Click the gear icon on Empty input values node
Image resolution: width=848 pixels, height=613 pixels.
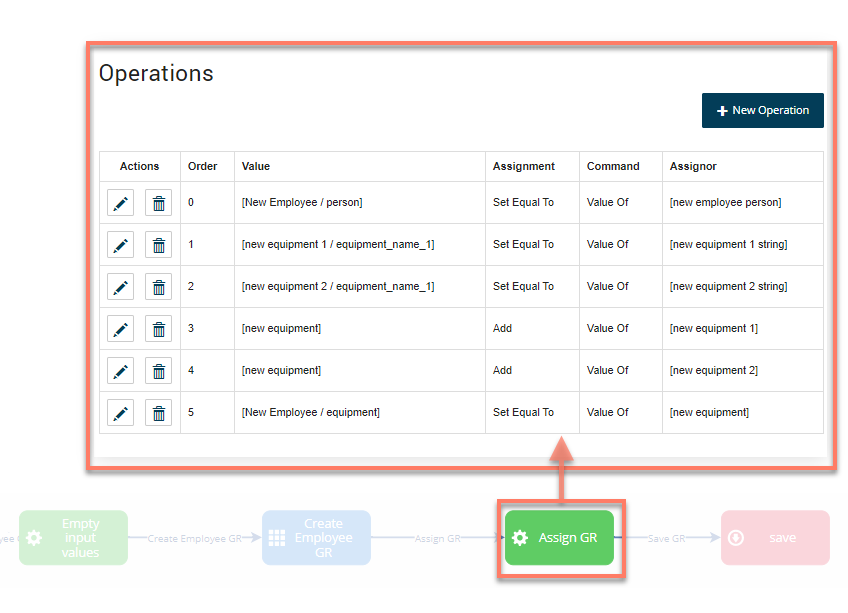coord(34,537)
